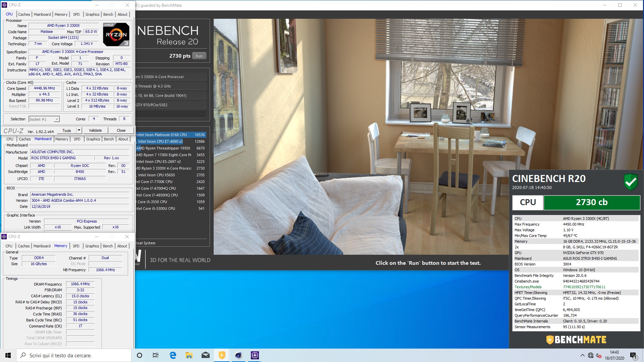
Task: Show hidden system tray icons
Action: point(582,355)
